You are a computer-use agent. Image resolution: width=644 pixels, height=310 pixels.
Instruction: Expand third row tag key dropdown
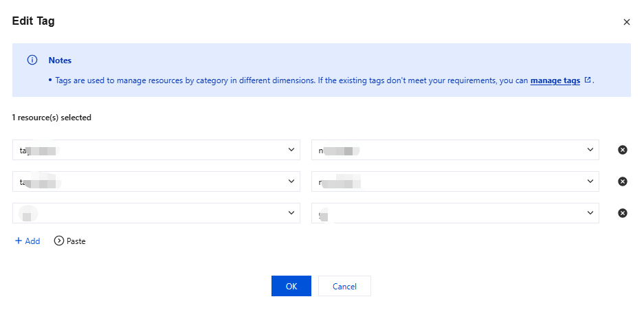(x=291, y=213)
